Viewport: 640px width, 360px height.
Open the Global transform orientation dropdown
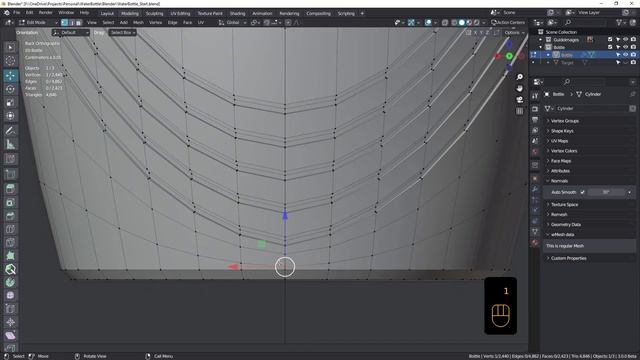tap(232, 22)
